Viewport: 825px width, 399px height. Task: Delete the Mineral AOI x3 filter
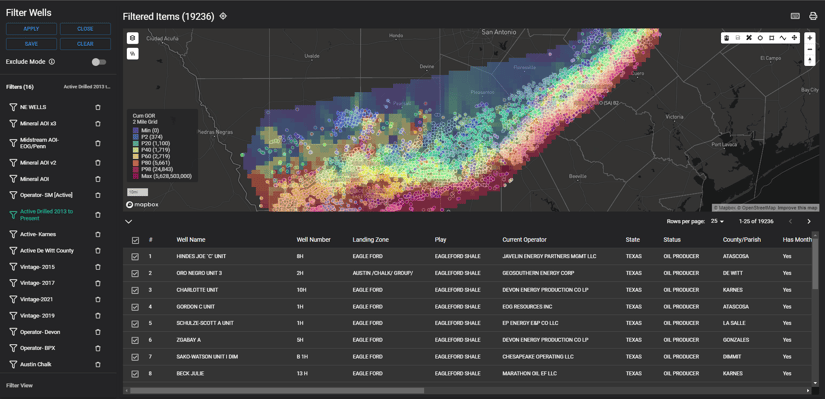click(98, 124)
